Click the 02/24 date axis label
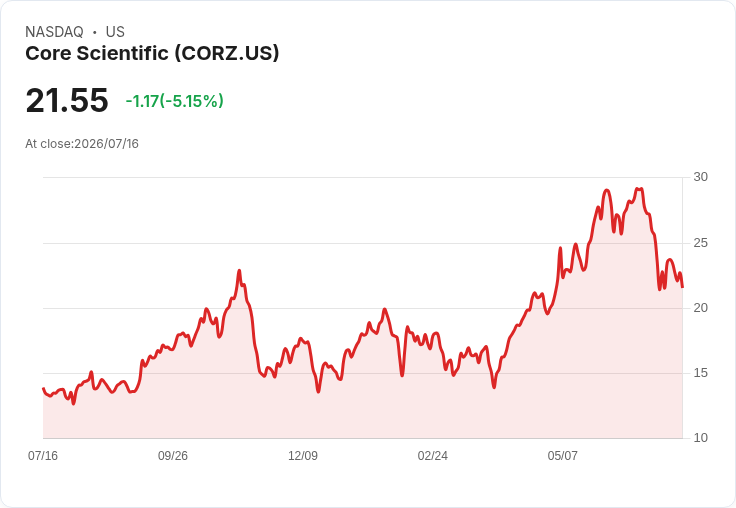 coord(432,455)
